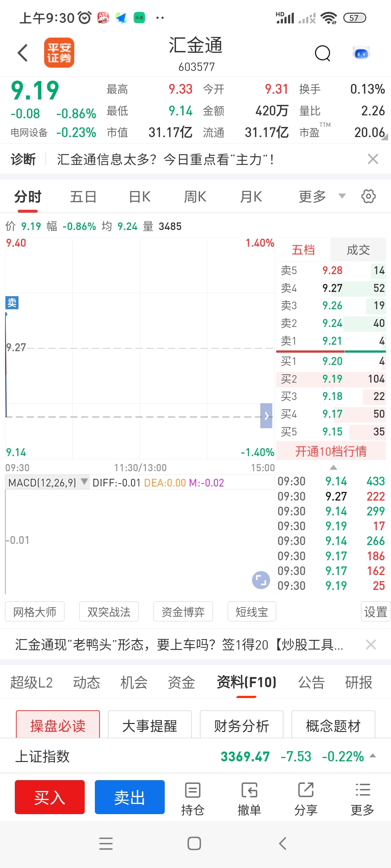Open 双突战法 tool

click(109, 612)
